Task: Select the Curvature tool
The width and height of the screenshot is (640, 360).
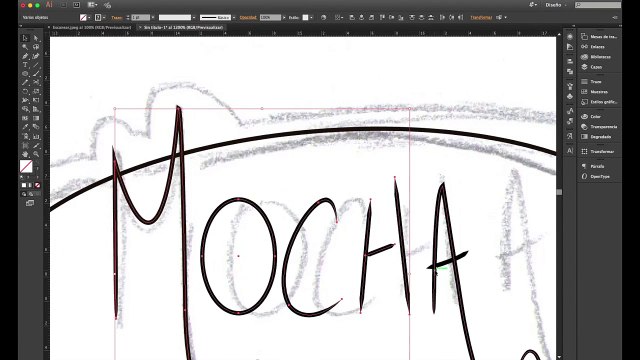Action: pyautogui.click(x=36, y=56)
